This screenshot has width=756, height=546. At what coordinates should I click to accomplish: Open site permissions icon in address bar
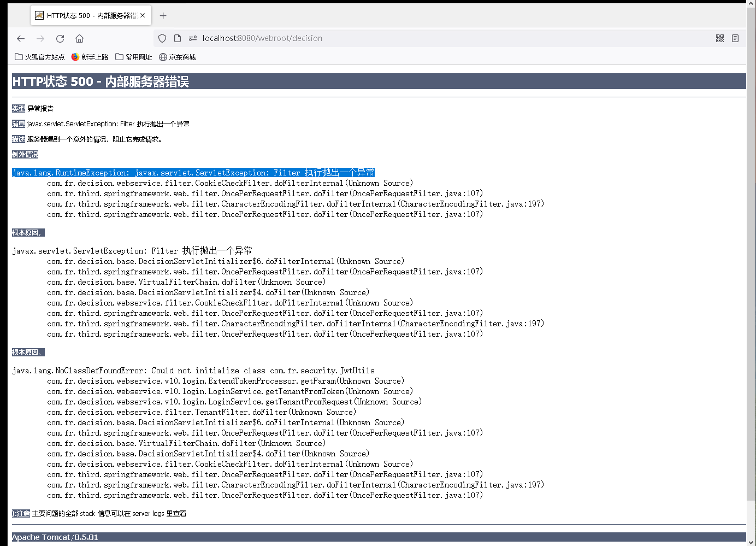(x=193, y=38)
